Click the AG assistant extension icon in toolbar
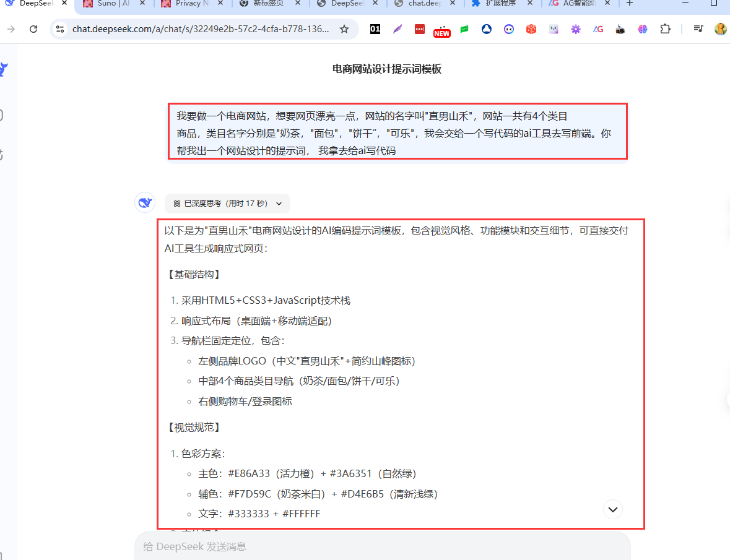The image size is (730, 560). coord(598,29)
